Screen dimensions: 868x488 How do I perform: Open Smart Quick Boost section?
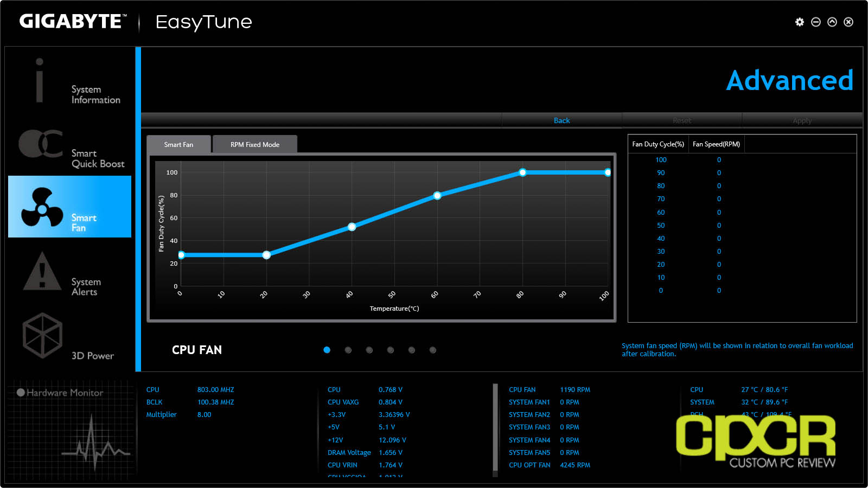[69, 145]
